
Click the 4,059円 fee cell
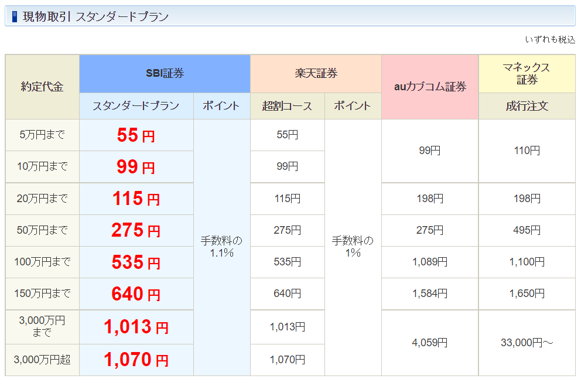430,343
